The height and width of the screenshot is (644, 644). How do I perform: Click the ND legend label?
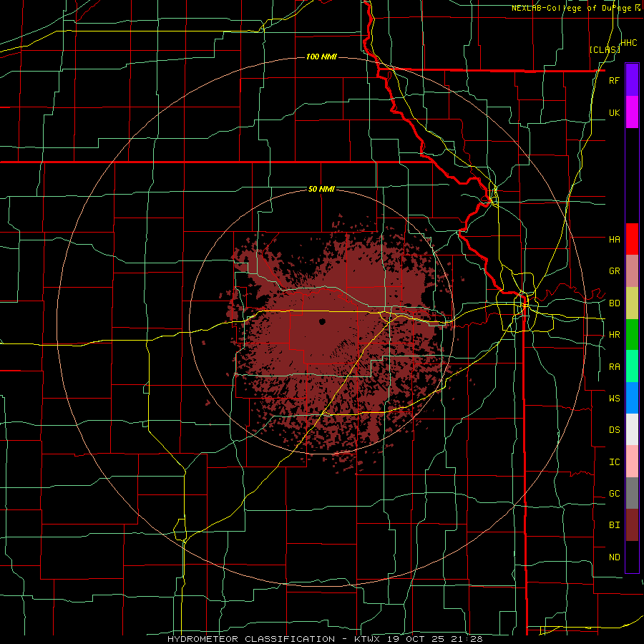coord(614,557)
